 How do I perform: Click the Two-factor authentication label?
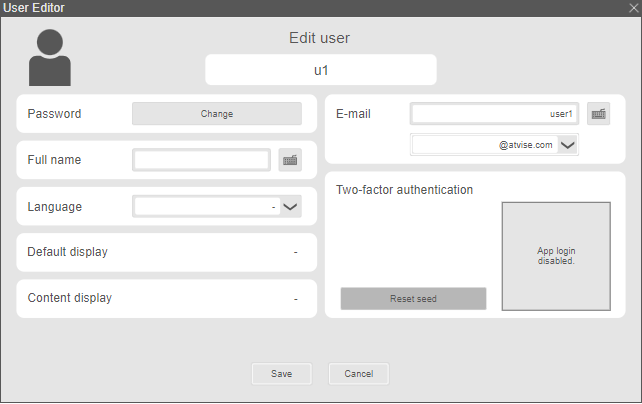404,190
